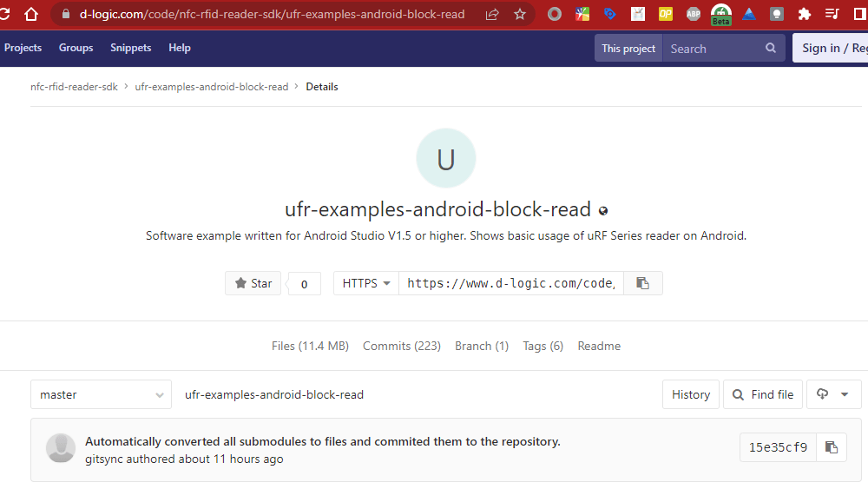This screenshot has width=868, height=489.
Task: Open the ufr-examples-android-block-read breadcrumb link
Action: (x=212, y=87)
